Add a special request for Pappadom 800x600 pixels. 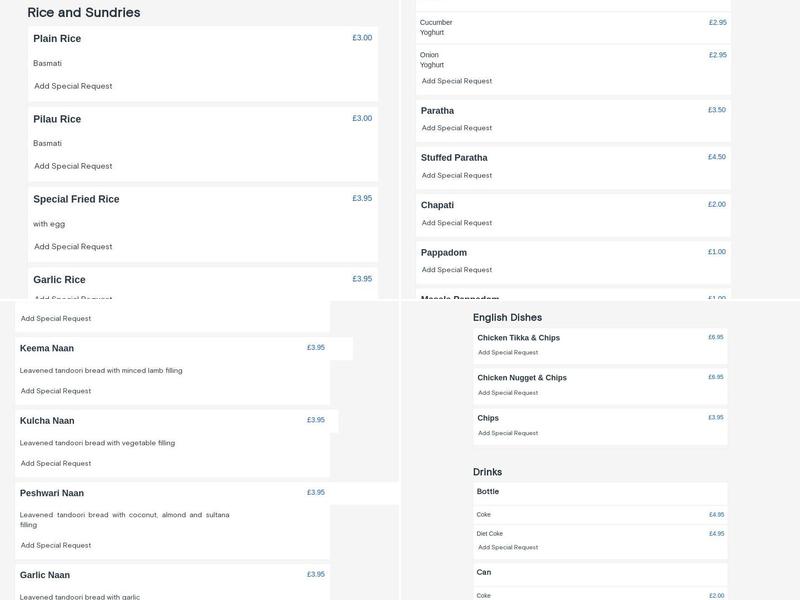[x=456, y=270]
